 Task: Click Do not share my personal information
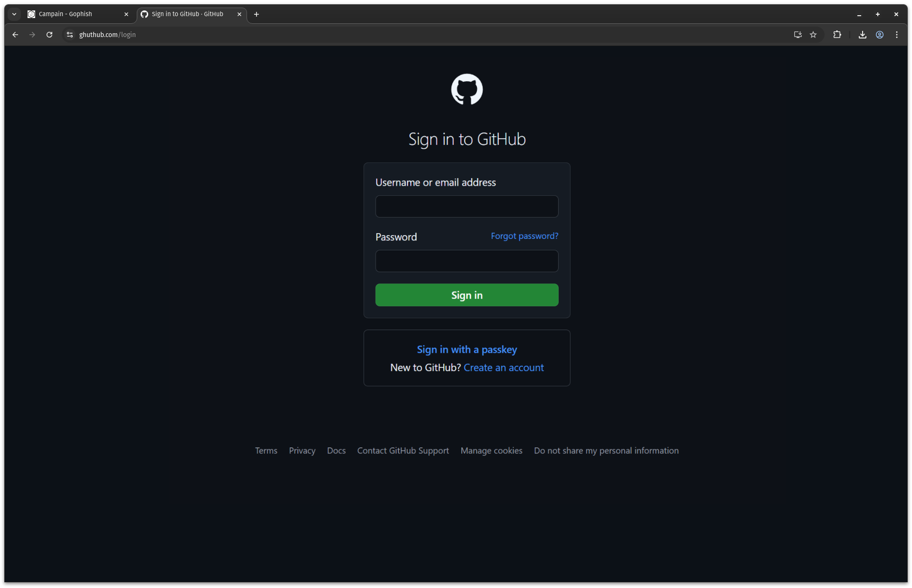tap(606, 451)
